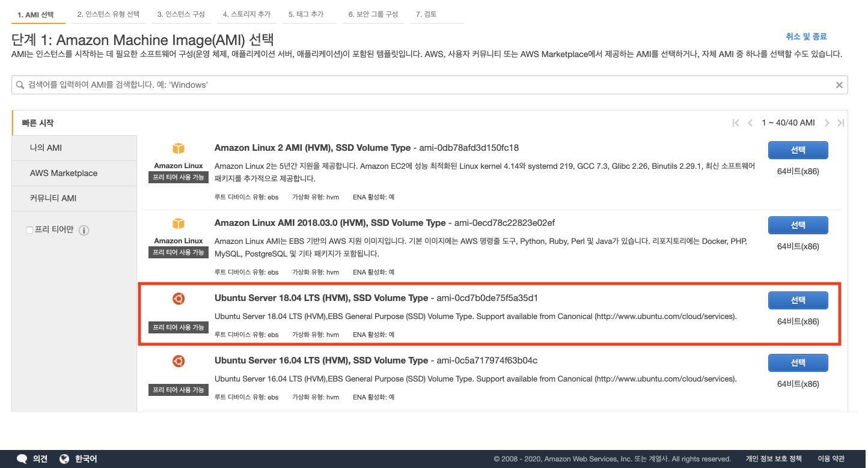
Task: Open the 3. 인스턴스 구성 step tab
Action: pos(180,14)
